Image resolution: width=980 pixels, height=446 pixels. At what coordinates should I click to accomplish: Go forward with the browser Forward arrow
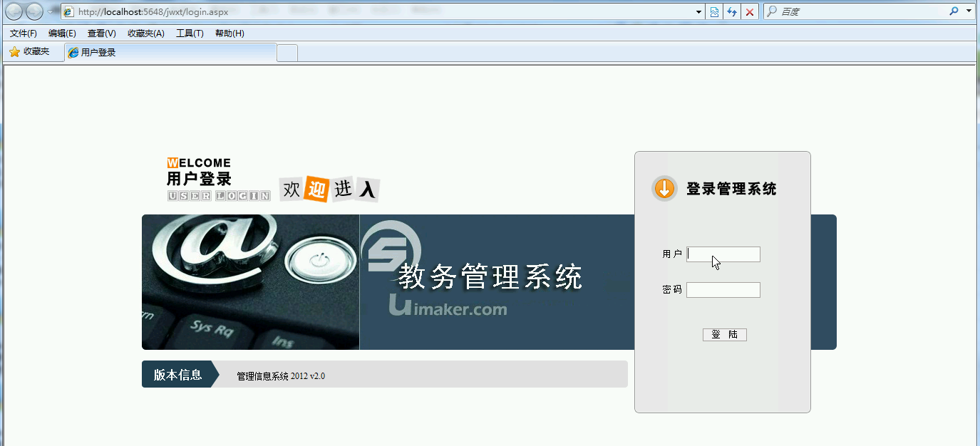(34, 11)
